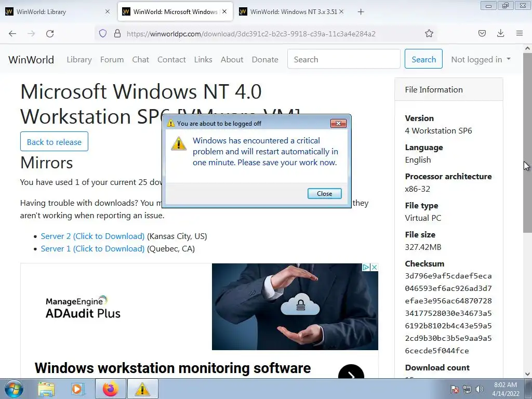Click the scrollbar down arrow
The width and height of the screenshot is (532, 399).
[527, 374]
